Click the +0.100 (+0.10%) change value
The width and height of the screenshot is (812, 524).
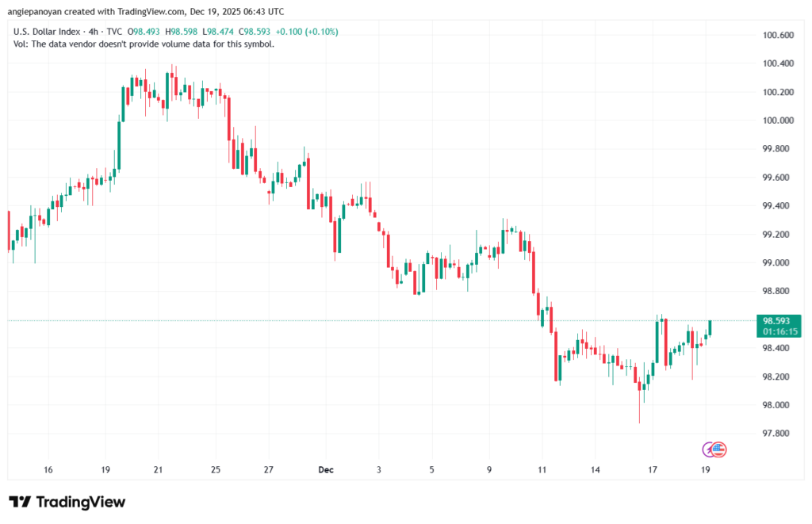coord(308,32)
